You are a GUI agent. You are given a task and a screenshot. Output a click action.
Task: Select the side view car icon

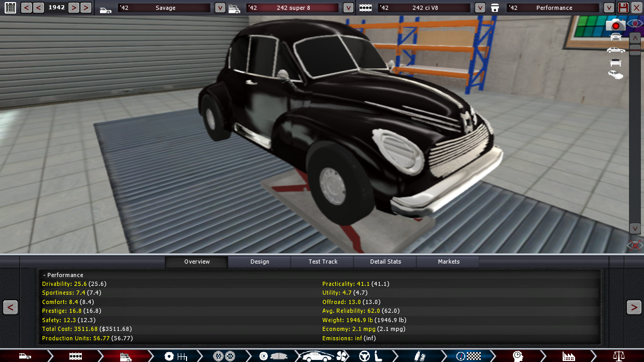click(x=616, y=50)
